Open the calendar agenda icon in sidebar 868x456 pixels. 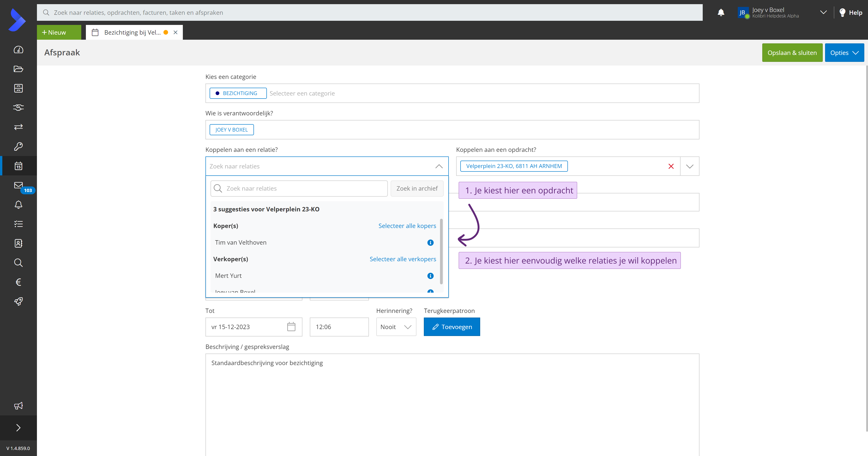(x=18, y=166)
